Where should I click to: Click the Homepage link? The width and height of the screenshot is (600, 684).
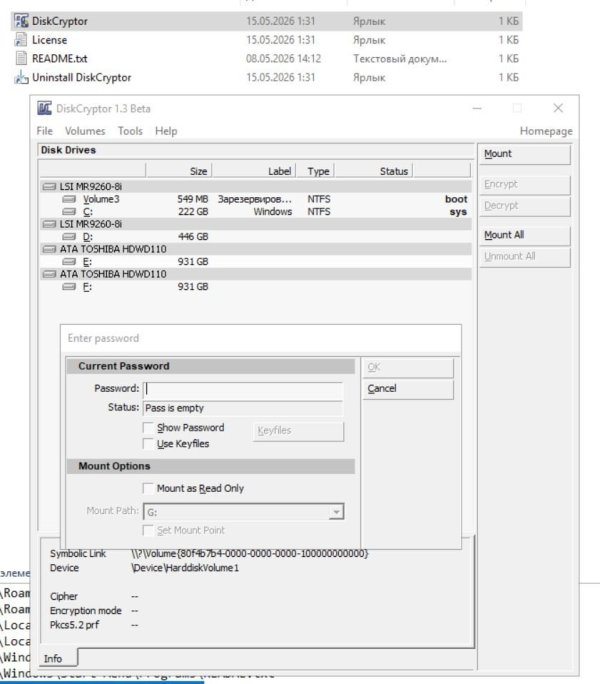(546, 131)
